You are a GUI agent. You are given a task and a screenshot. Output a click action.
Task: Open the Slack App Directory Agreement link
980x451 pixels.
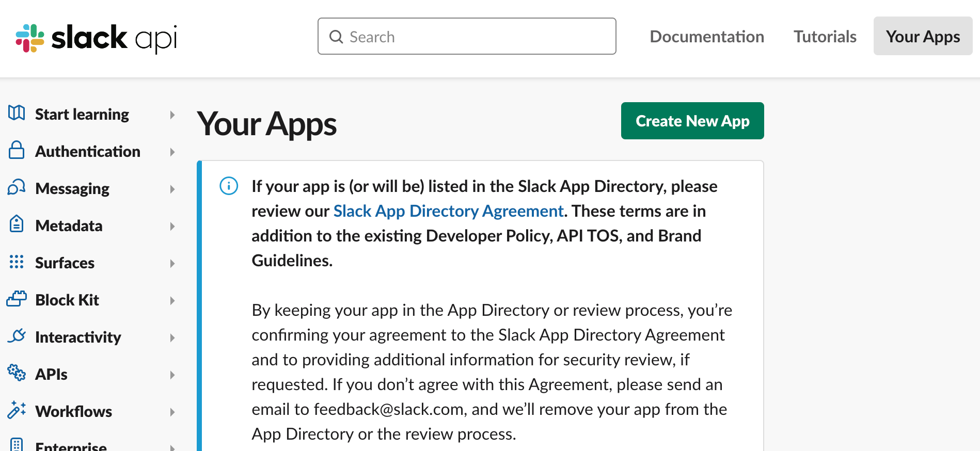pos(448,211)
